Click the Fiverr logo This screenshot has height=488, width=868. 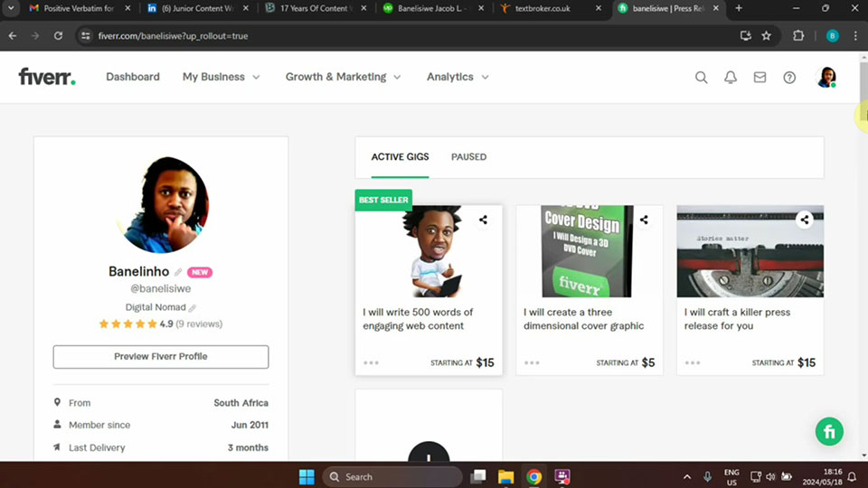(x=47, y=77)
